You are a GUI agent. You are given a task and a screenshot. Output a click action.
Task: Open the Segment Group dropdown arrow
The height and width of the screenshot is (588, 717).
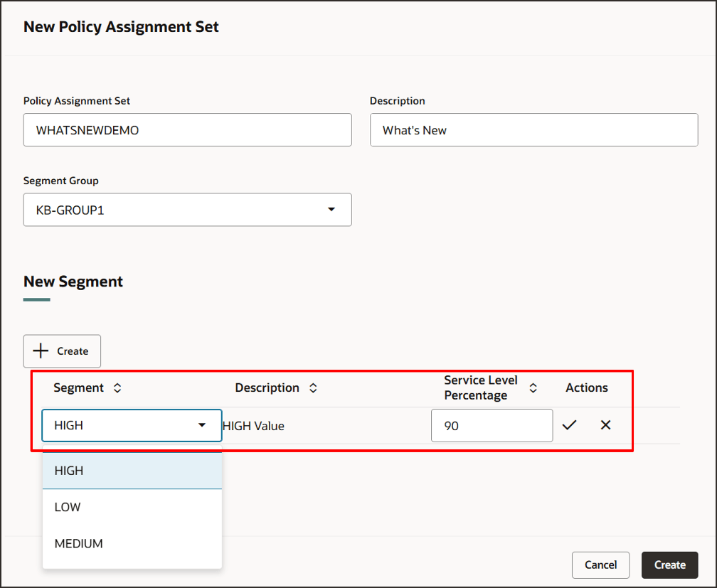[331, 209]
